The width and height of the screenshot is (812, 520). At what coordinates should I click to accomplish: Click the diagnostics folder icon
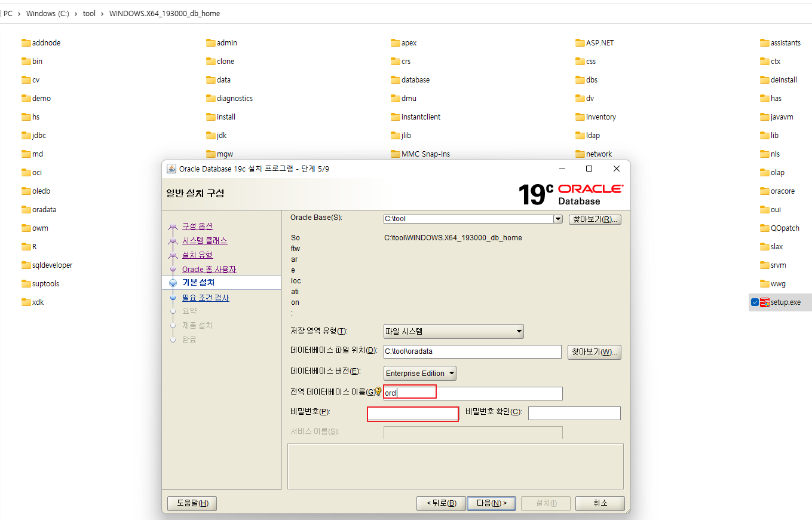(x=211, y=99)
